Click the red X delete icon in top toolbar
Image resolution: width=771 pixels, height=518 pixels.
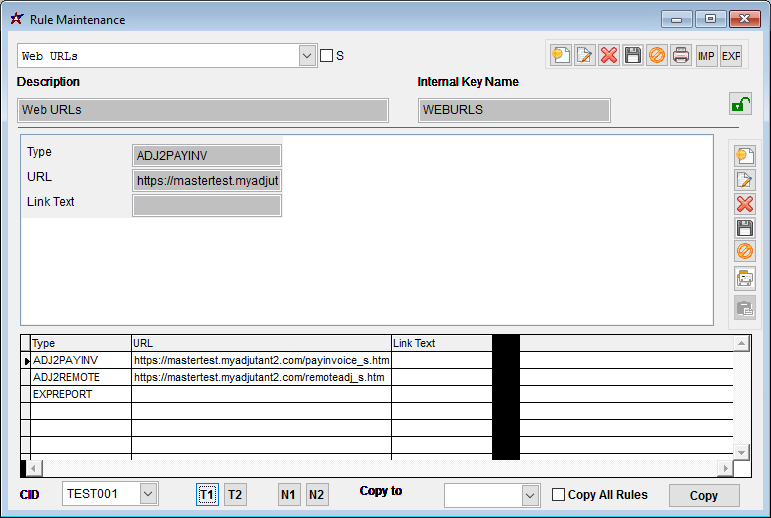[609, 56]
